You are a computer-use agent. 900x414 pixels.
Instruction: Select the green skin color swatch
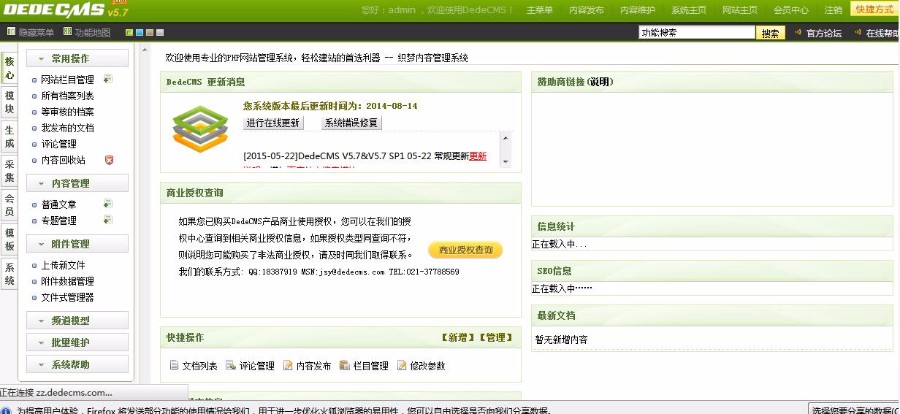[x=129, y=33]
